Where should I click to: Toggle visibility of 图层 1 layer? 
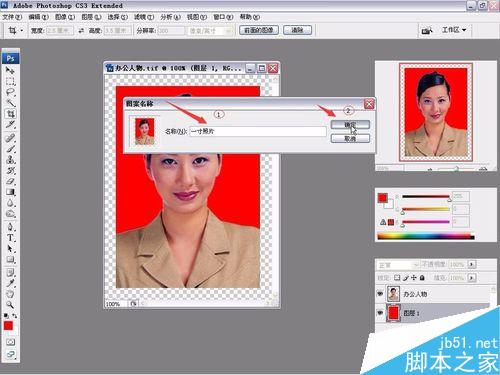380,313
